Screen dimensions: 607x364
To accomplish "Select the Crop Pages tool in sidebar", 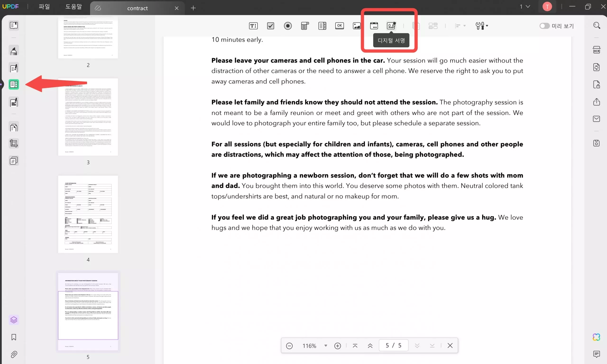I will pyautogui.click(x=14, y=143).
